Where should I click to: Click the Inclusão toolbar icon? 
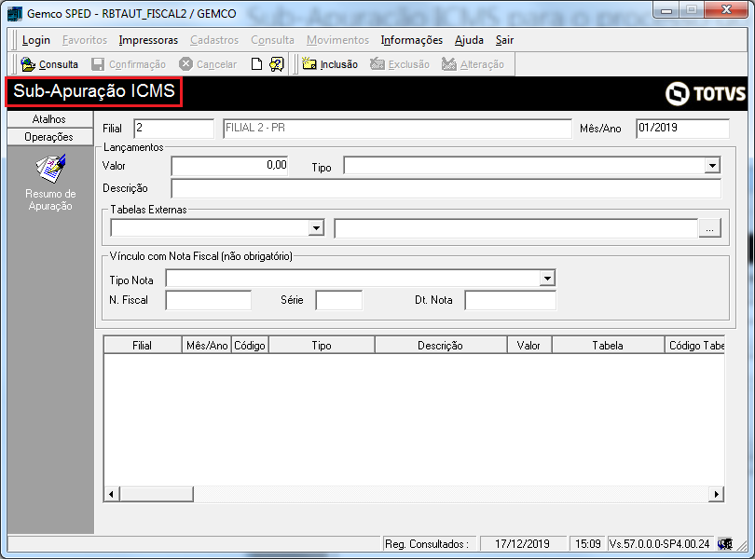309,64
